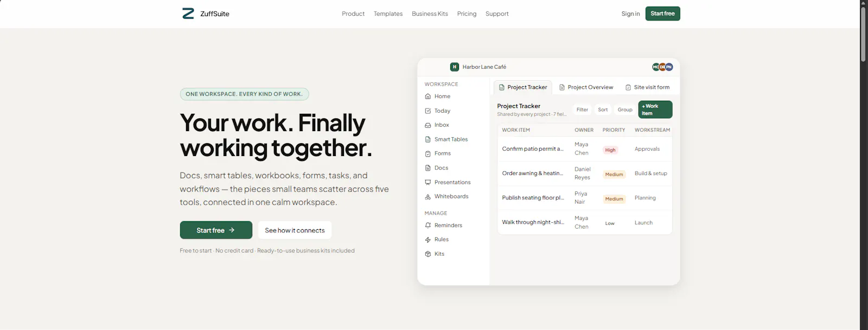Click the High priority badge

[610, 150]
